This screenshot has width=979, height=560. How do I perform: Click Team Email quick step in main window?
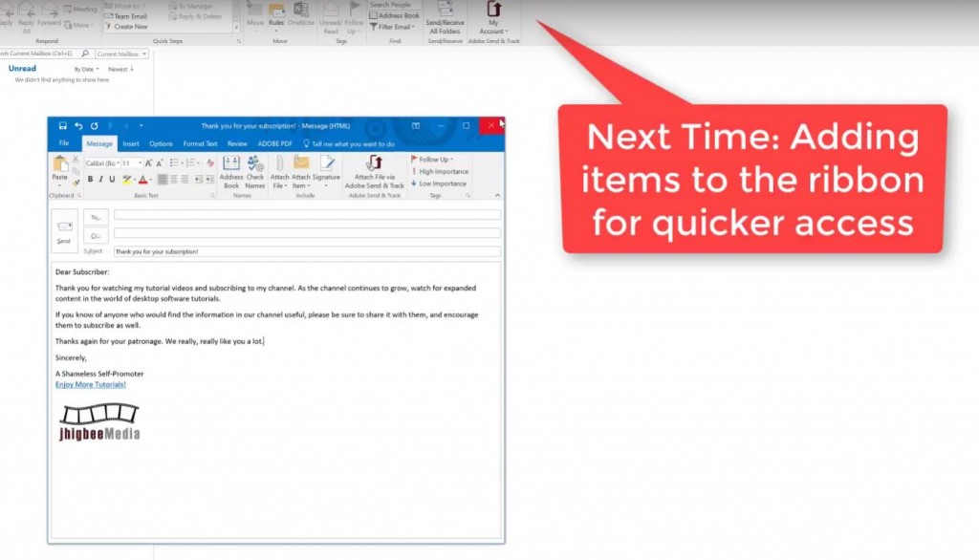point(126,16)
